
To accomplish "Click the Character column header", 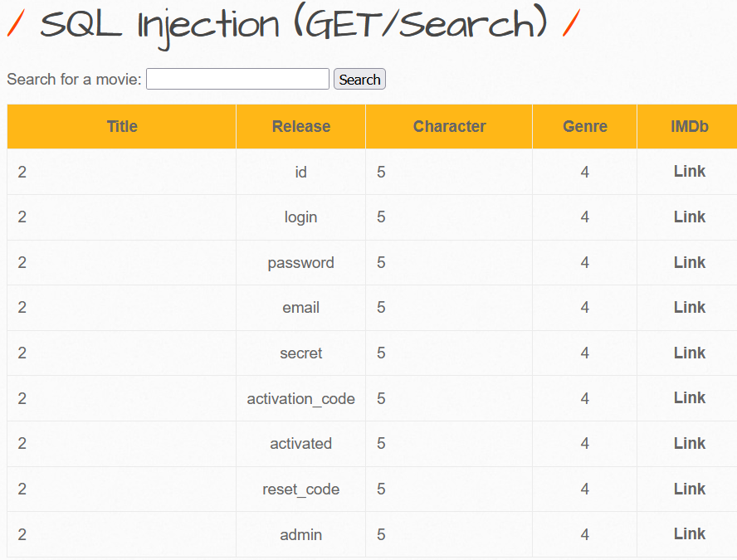I will point(449,127).
